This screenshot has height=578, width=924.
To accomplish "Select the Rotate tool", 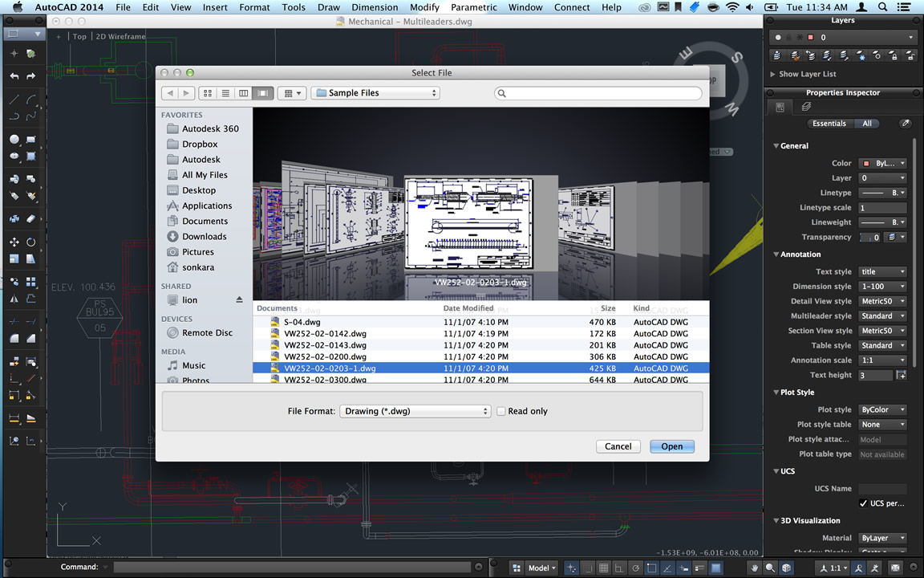I will pyautogui.click(x=31, y=242).
